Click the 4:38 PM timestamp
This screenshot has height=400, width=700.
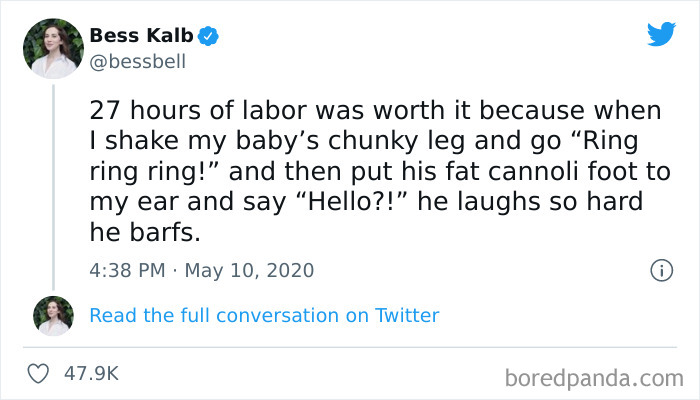click(x=129, y=270)
